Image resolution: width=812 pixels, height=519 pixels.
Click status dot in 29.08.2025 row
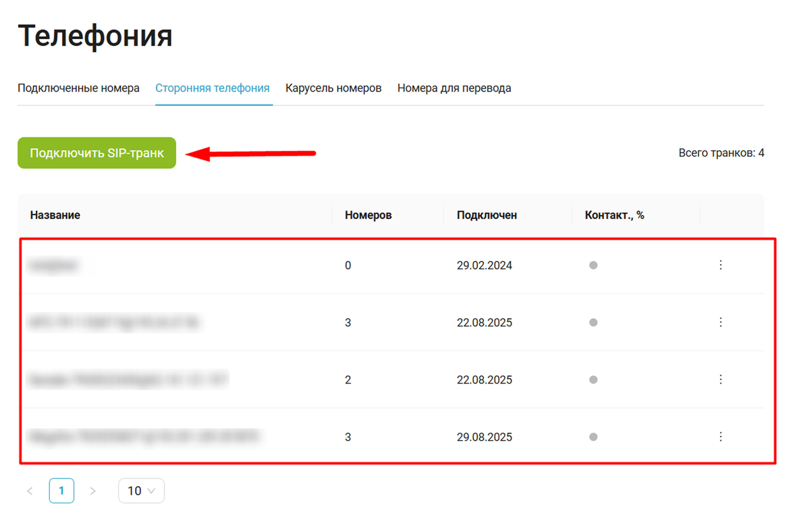coord(593,437)
